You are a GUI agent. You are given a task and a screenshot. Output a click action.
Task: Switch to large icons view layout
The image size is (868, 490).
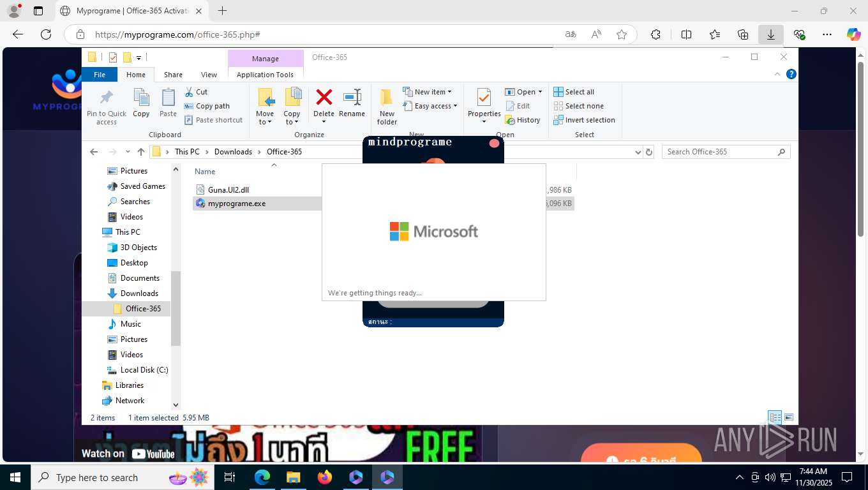pos(789,417)
